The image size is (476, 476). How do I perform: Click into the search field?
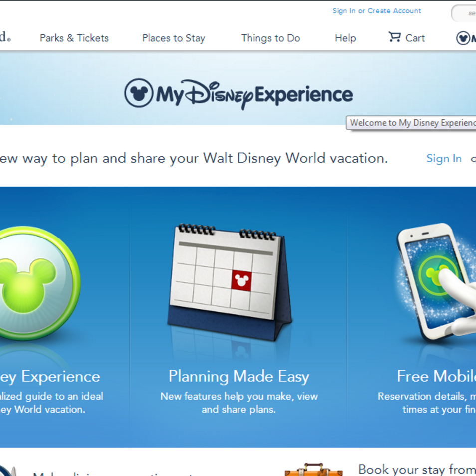pos(464,13)
